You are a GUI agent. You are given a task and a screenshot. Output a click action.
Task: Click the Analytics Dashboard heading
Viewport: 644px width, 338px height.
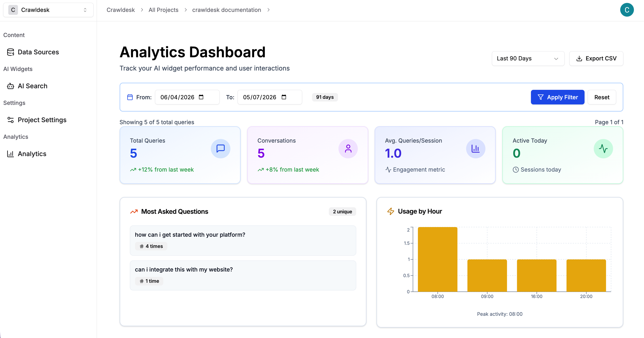(x=192, y=52)
